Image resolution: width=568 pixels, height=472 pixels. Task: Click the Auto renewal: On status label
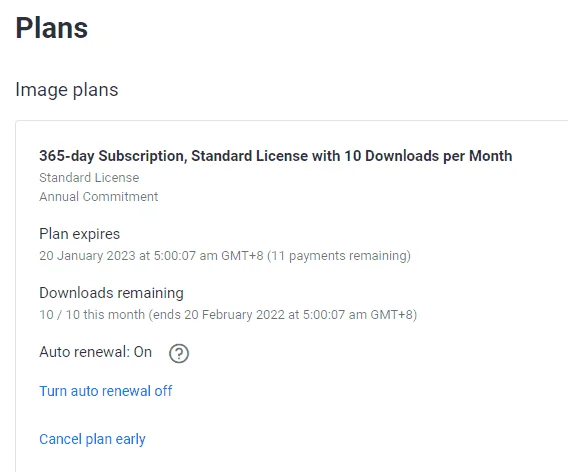95,352
